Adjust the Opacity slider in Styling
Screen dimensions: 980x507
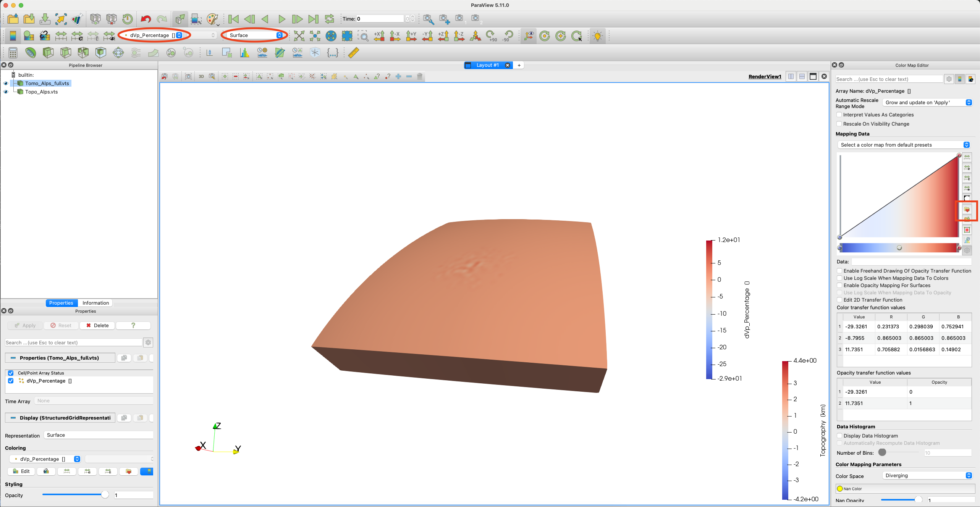coord(75,495)
